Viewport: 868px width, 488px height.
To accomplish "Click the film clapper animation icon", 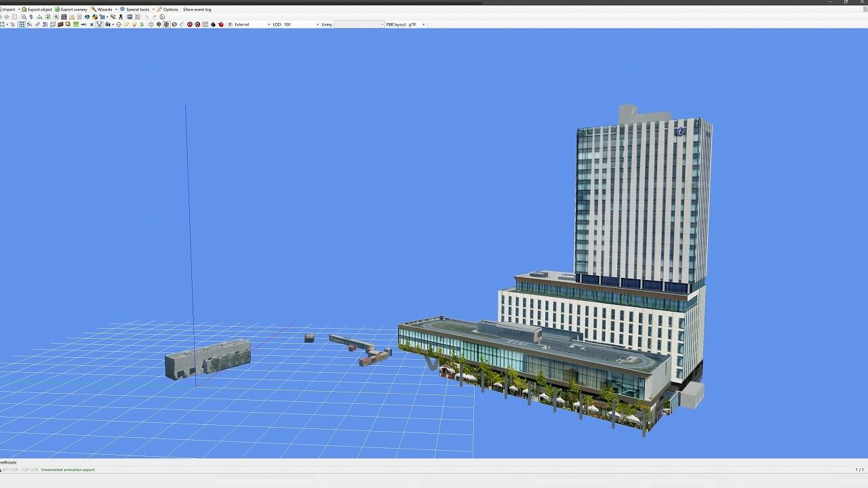I will [64, 17].
